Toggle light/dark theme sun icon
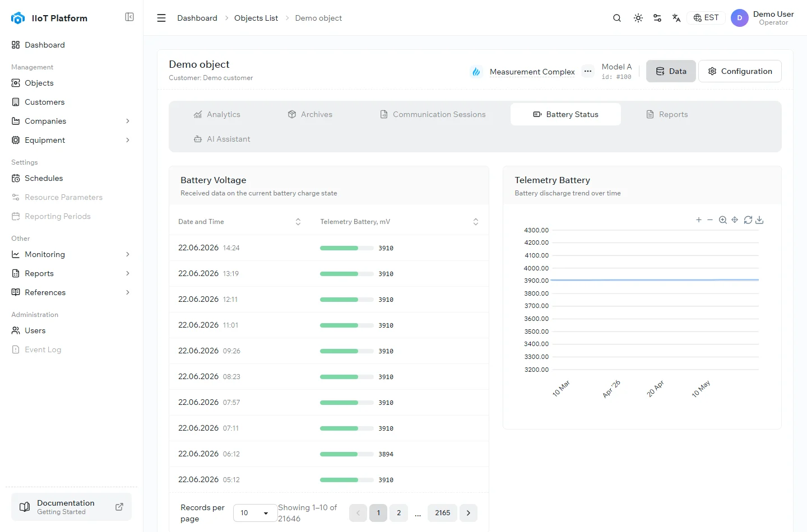807x532 pixels. coord(638,18)
